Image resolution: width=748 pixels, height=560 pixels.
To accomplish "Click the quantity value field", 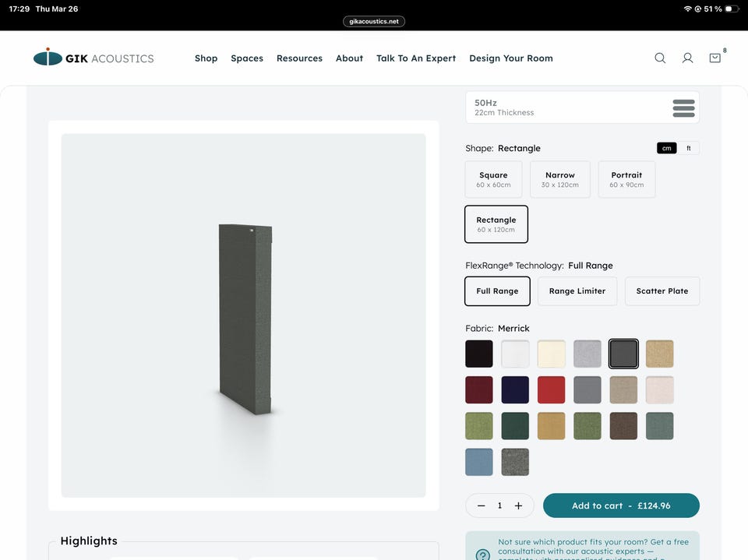I will coord(499,505).
